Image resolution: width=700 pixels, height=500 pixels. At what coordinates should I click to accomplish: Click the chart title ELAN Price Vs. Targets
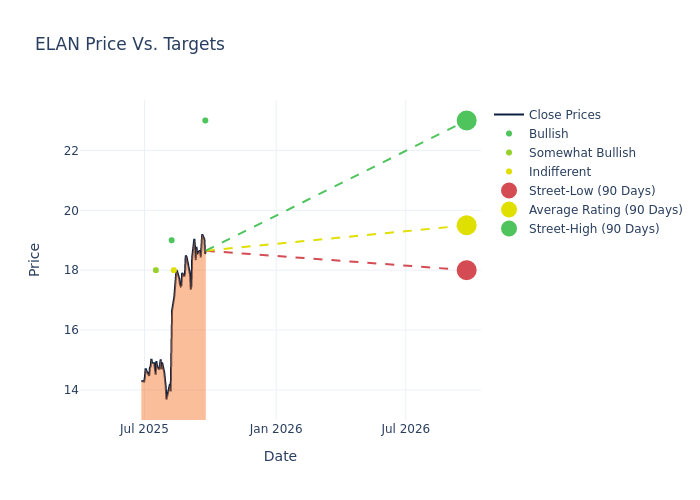[x=130, y=44]
